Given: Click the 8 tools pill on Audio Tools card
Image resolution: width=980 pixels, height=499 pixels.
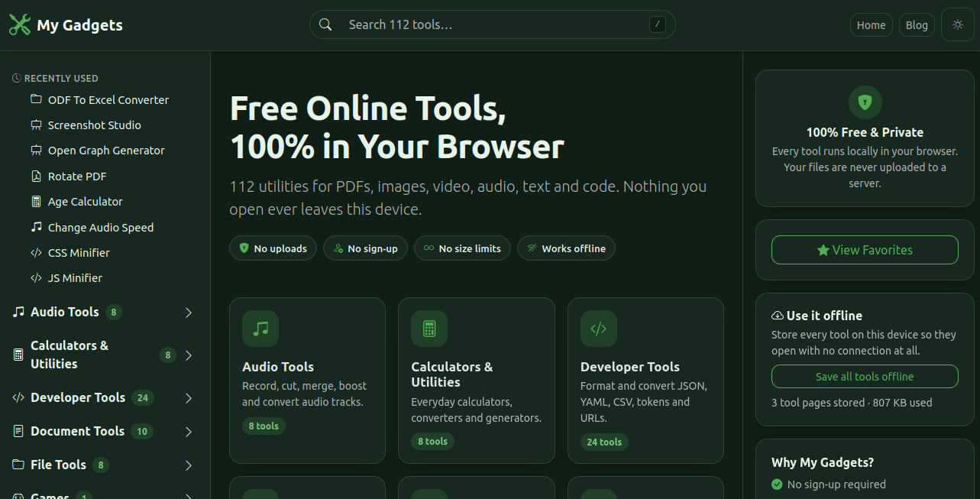Looking at the screenshot, I should pyautogui.click(x=264, y=426).
